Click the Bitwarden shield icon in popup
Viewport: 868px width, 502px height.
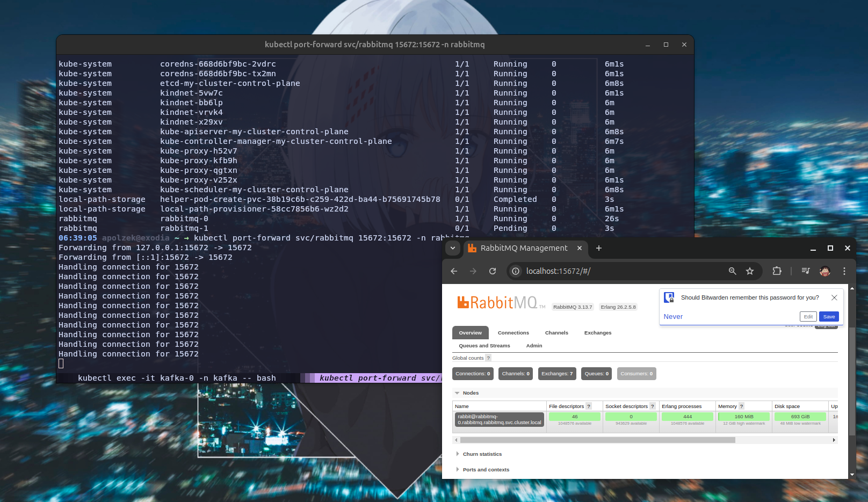pos(669,297)
